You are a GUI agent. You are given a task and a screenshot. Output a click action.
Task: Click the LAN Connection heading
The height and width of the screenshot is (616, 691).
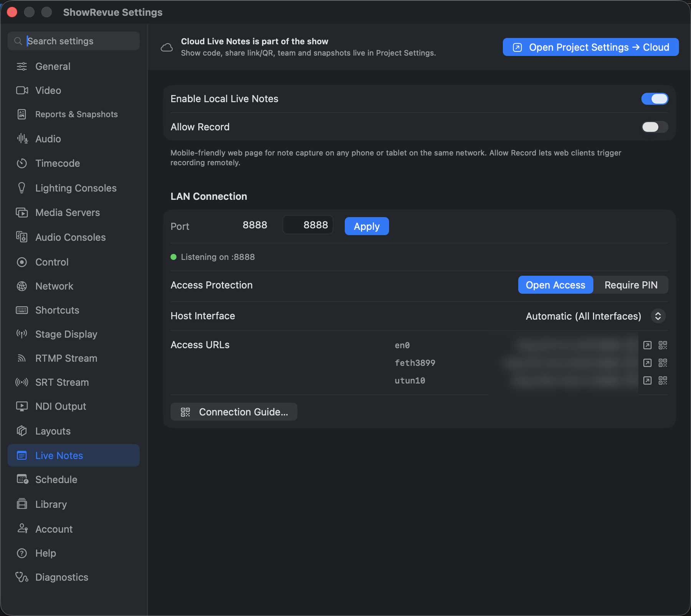click(208, 196)
